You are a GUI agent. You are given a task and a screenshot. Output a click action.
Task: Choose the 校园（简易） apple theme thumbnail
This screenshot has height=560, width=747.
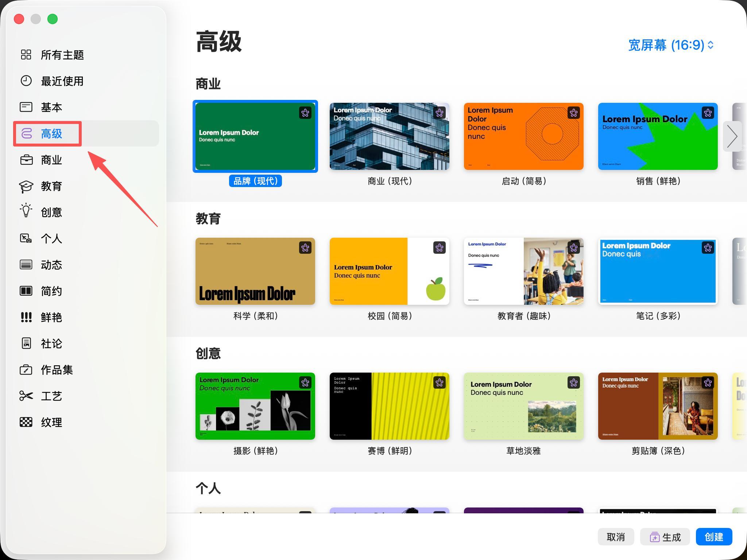(x=389, y=271)
